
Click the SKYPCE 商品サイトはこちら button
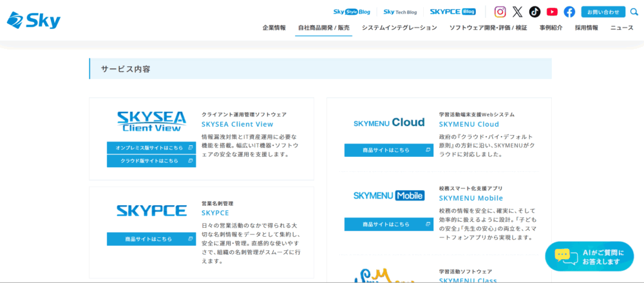tap(151, 239)
